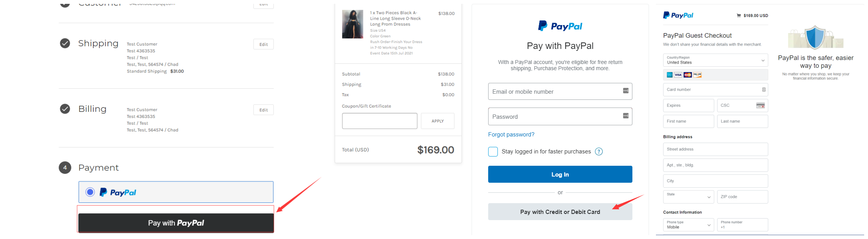Expand the State dropdown
Viewport: 868px width, 239px height.
click(688, 197)
